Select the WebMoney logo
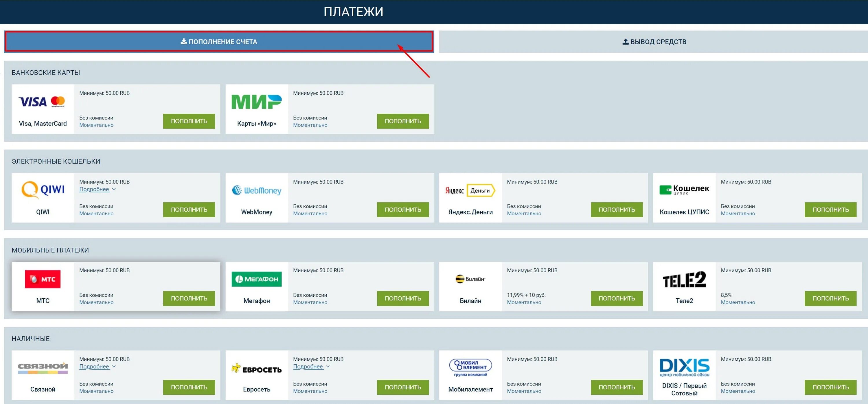 256,190
